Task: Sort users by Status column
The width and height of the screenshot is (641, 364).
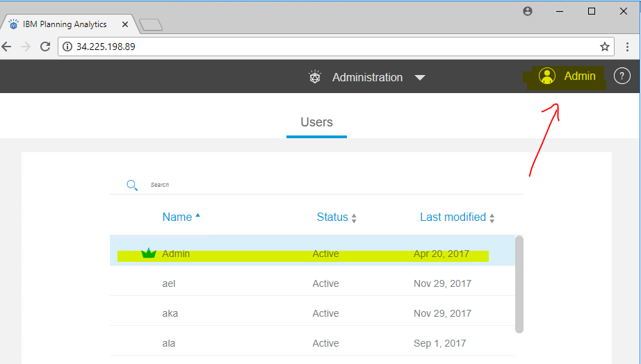Action: [x=332, y=217]
